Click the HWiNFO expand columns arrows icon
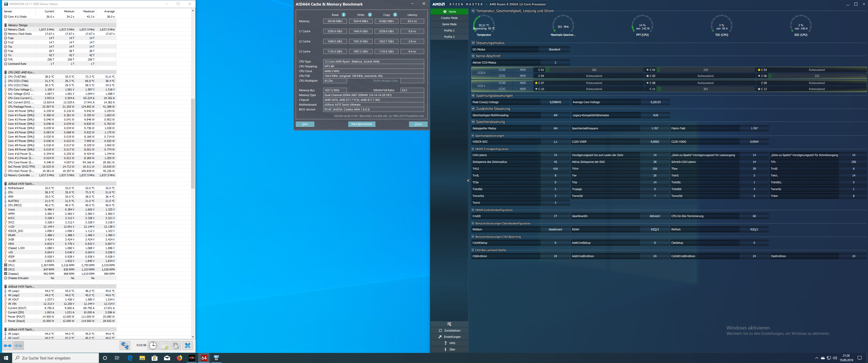The image size is (868, 363). 7,346
